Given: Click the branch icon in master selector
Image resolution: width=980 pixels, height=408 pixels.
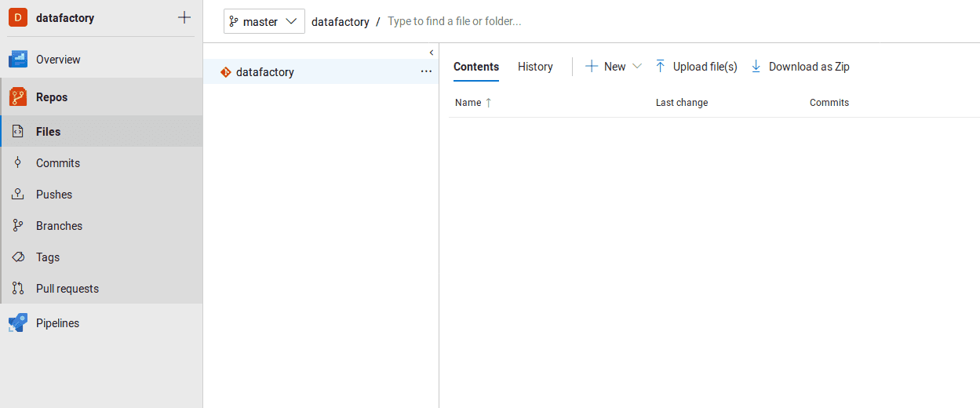Looking at the screenshot, I should click(x=234, y=22).
